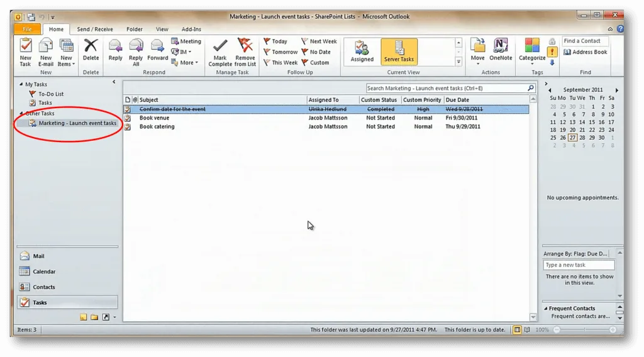Image resolution: width=644 pixels, height=357 pixels.
Task: Show the previous month in calendar
Action: pyautogui.click(x=550, y=90)
